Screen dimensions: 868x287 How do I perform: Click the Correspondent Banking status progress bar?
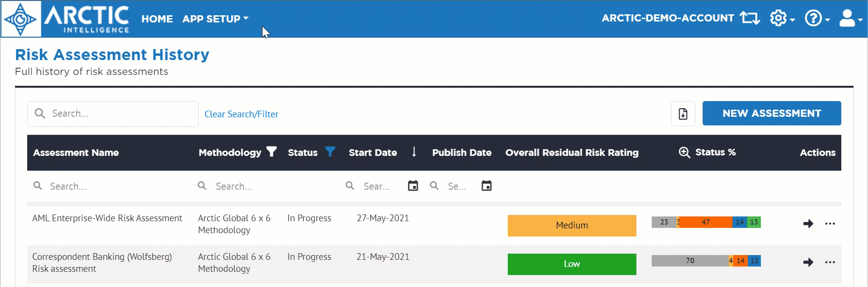(x=706, y=261)
